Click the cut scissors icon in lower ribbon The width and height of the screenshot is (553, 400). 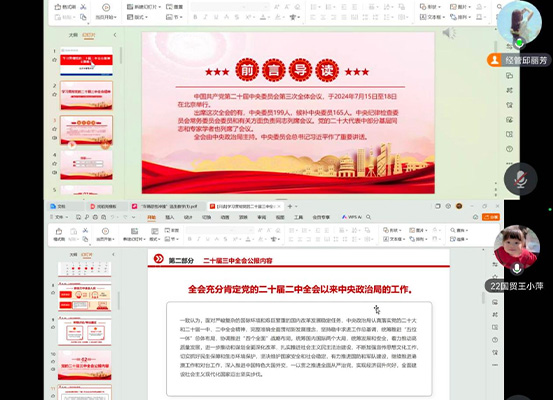click(x=85, y=230)
